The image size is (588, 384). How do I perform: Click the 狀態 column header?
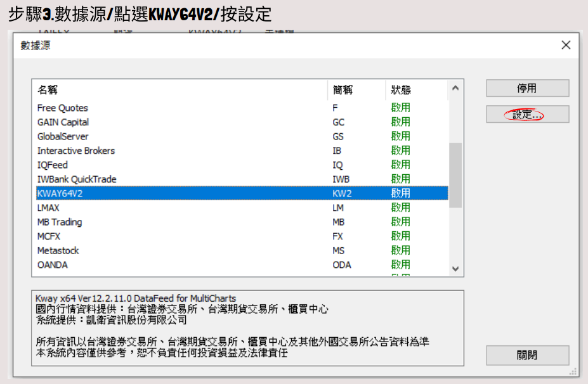(x=417, y=90)
